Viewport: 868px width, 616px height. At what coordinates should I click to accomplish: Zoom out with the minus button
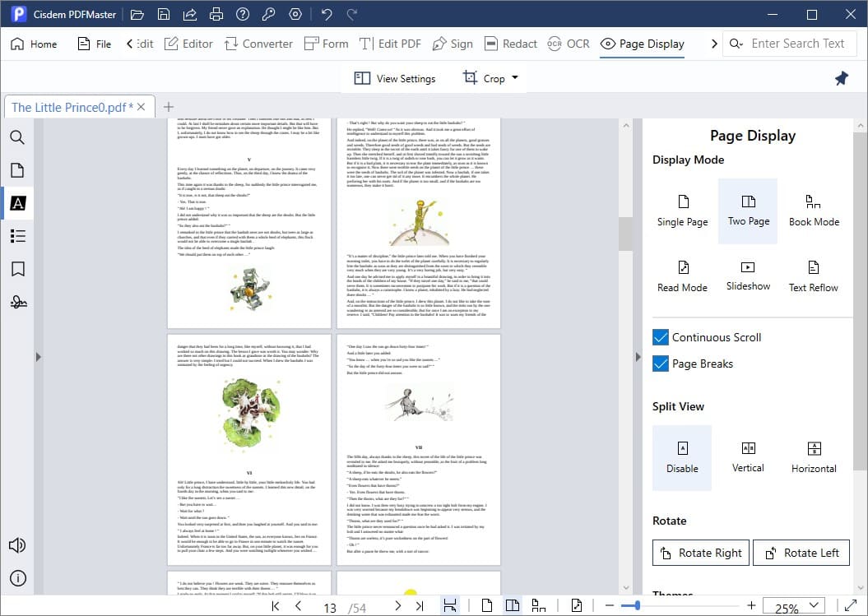[x=610, y=606]
